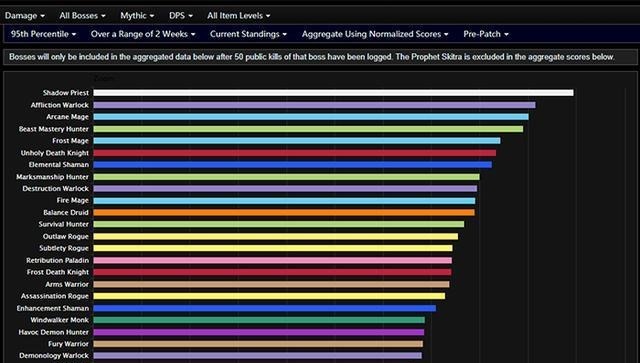
Task: Open the Mythic difficulty dropdown
Action: click(x=137, y=16)
